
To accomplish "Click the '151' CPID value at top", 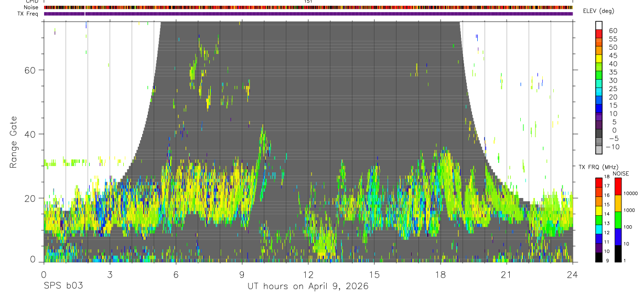I will click(x=308, y=2).
